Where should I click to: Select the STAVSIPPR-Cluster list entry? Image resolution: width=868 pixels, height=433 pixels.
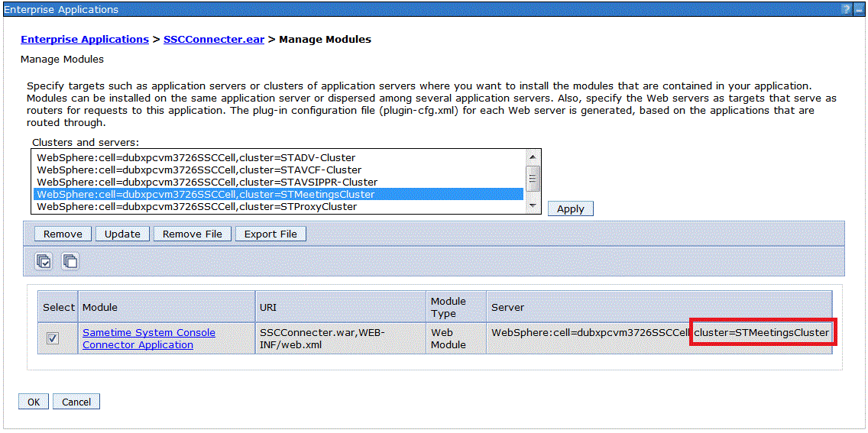pos(278,182)
